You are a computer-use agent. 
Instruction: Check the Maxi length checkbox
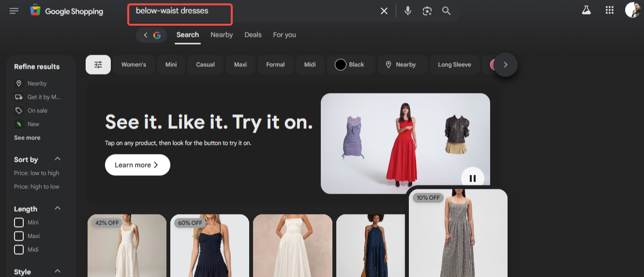click(19, 236)
